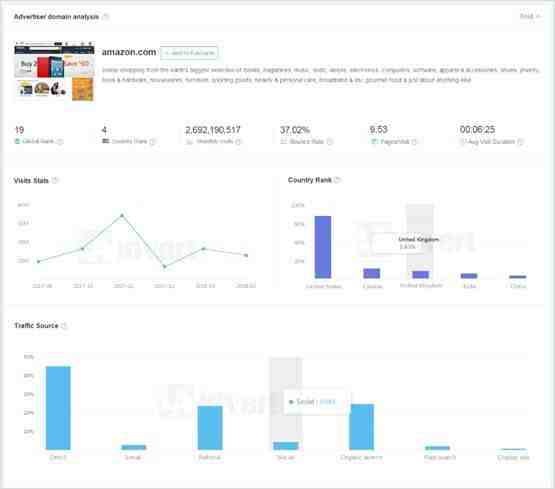Click the 37.02% bounce rate value
The height and width of the screenshot is (489, 555).
(x=295, y=130)
